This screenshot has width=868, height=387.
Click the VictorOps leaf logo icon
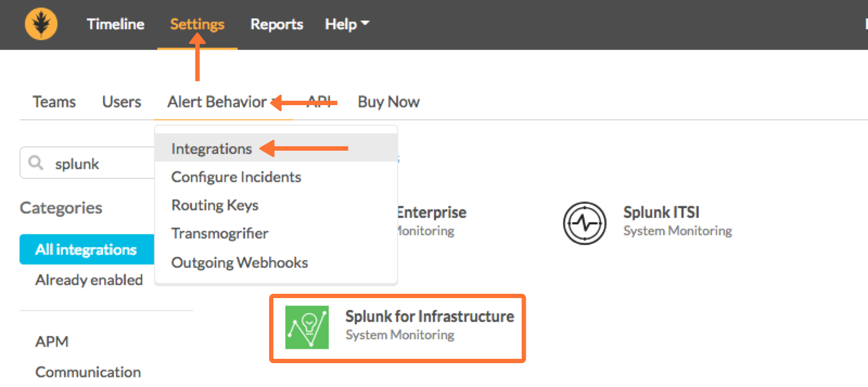(41, 24)
